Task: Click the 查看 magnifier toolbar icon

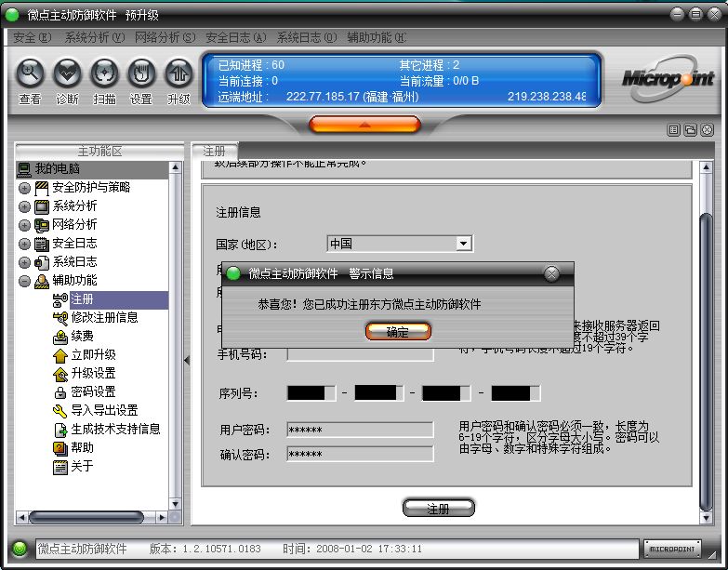Action: (30, 73)
